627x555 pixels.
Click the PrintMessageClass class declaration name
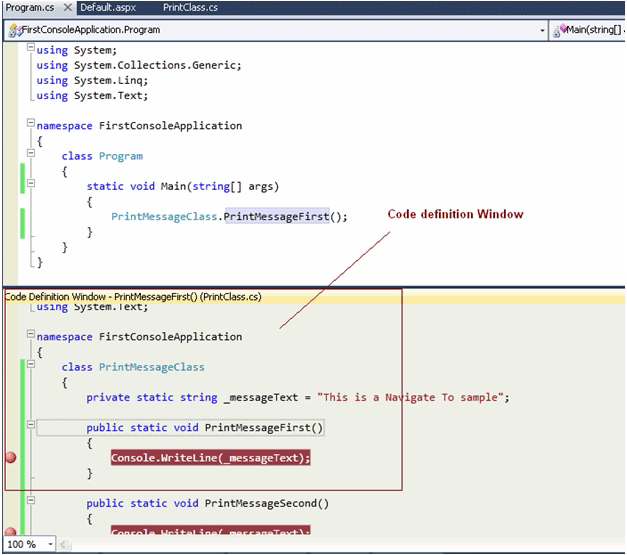(152, 367)
